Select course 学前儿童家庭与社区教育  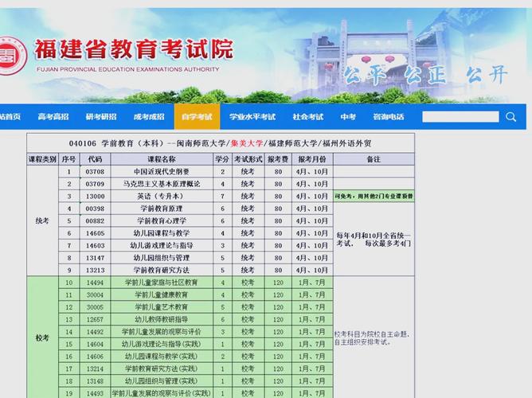coord(162,283)
